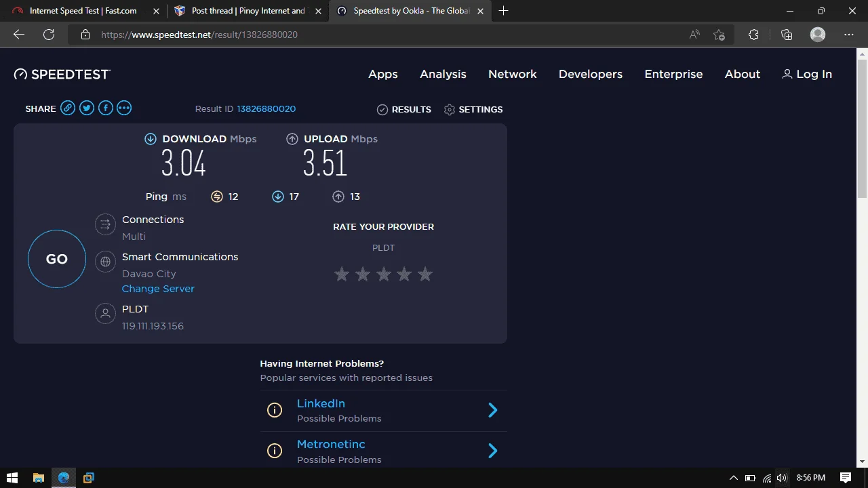Click the IP address 119.111.193.156
The height and width of the screenshot is (488, 868).
(153, 326)
